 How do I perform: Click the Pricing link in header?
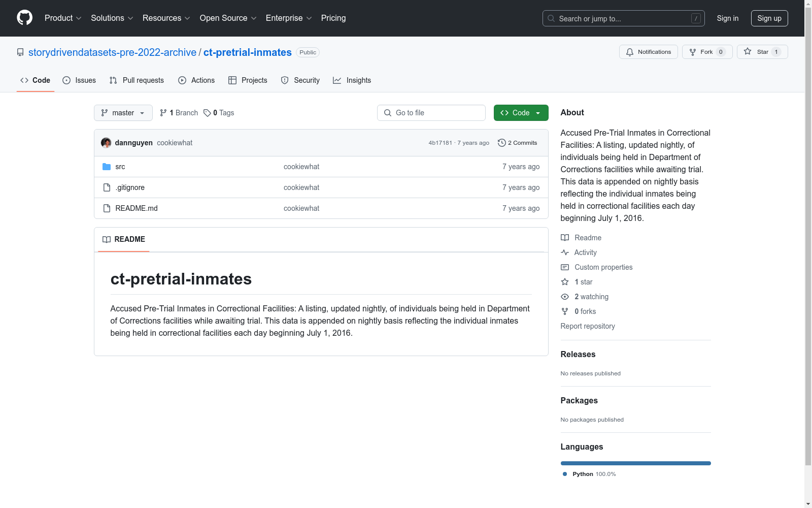pos(333,18)
